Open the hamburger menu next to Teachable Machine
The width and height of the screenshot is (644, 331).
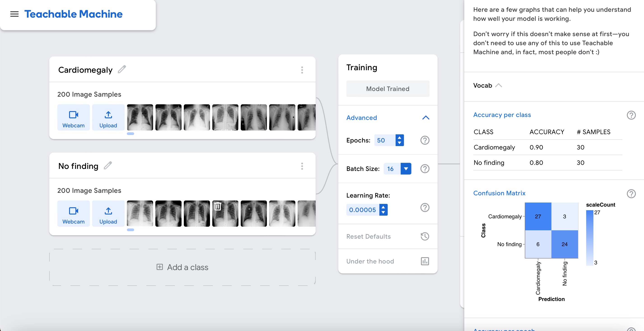(14, 14)
